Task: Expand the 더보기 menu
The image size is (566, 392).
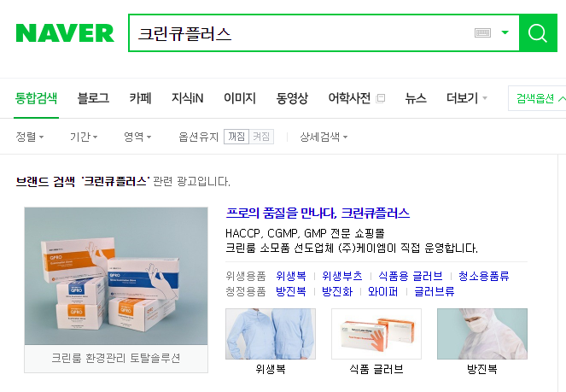Action: point(467,98)
